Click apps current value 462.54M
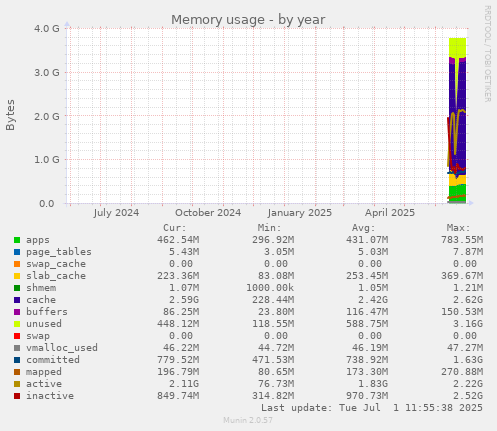 (x=178, y=240)
